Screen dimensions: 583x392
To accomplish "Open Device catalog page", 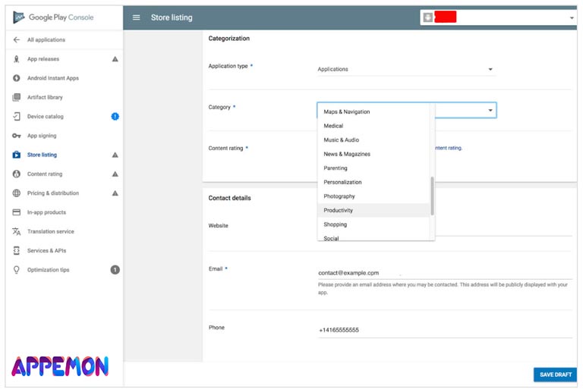I will point(46,117).
